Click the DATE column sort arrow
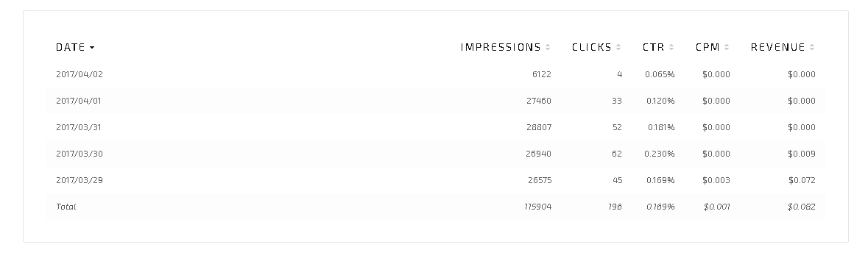Screen dimensions: 868x275 click(x=92, y=48)
